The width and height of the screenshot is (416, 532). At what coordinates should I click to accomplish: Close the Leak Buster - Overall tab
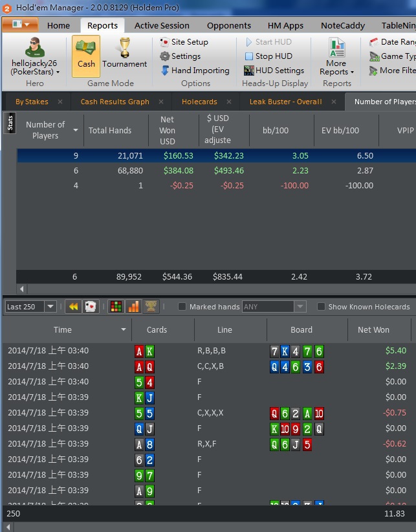pyautogui.click(x=334, y=102)
